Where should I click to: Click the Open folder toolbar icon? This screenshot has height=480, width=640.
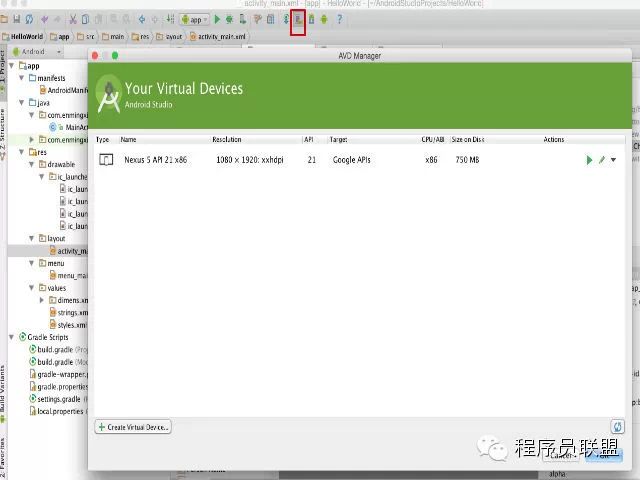click(x=4, y=19)
